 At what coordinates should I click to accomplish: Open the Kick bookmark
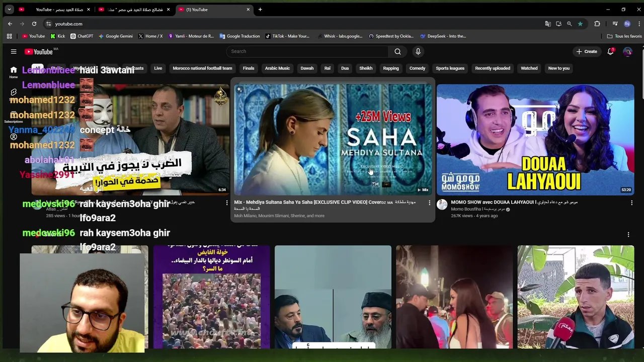pos(57,36)
